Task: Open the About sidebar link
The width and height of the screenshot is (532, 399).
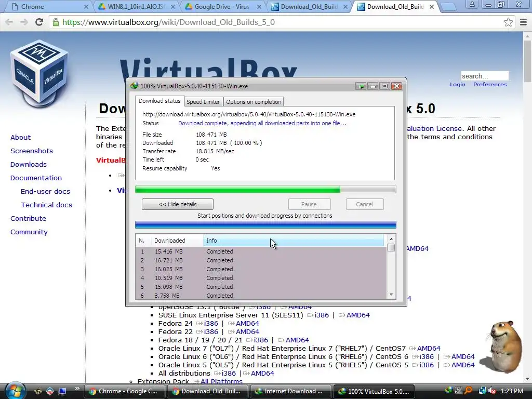Action: point(20,137)
